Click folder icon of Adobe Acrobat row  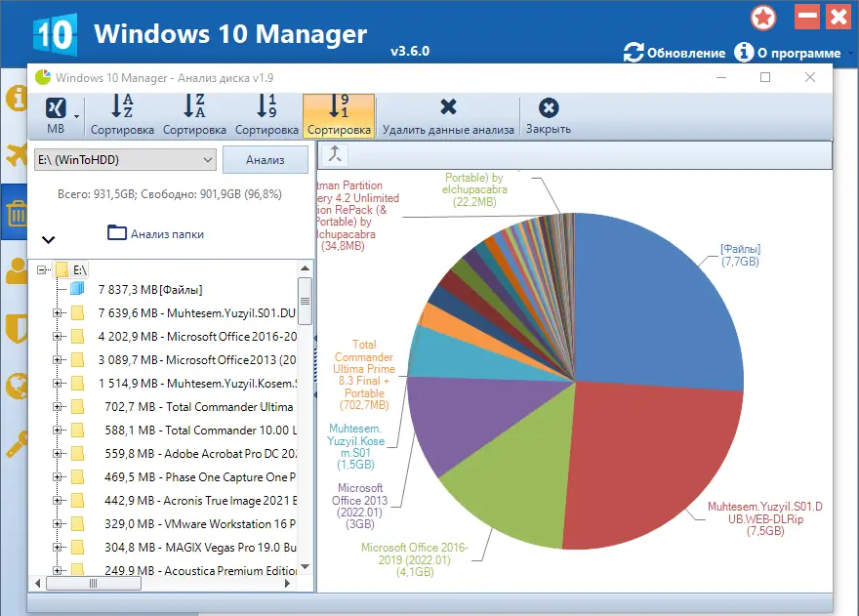pos(78,454)
